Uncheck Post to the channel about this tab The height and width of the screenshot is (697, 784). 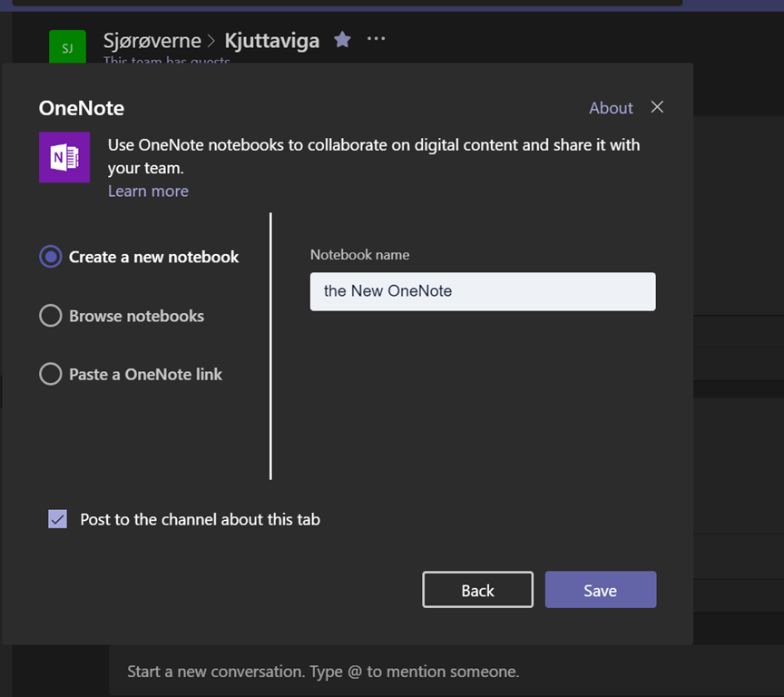(57, 519)
